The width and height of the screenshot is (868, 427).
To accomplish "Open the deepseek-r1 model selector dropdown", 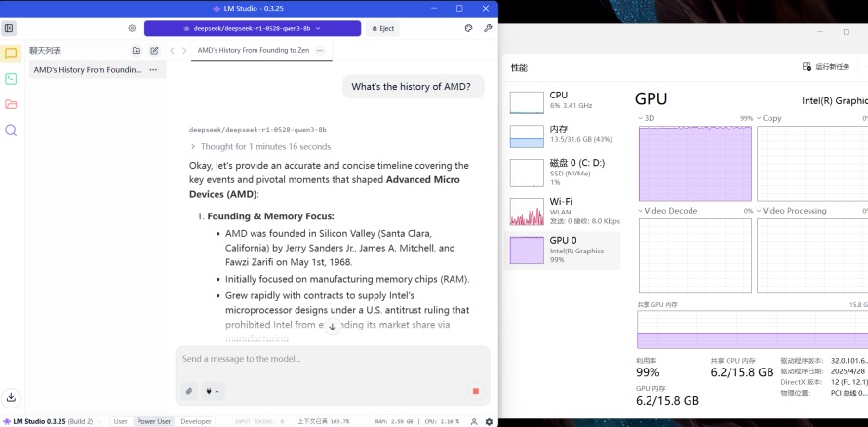I will pyautogui.click(x=252, y=29).
